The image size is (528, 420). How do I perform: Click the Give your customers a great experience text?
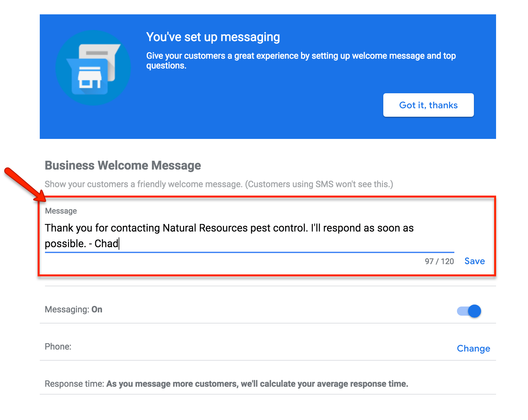[x=301, y=61]
